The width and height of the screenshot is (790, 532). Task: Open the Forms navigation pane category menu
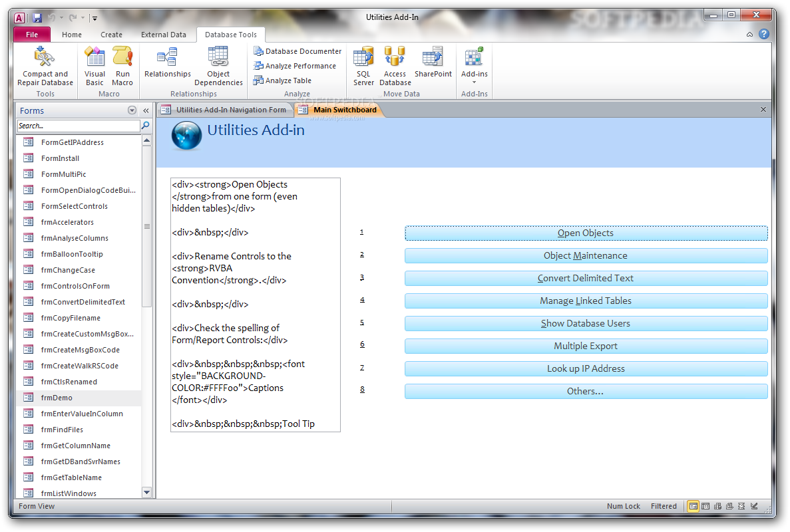click(x=132, y=110)
